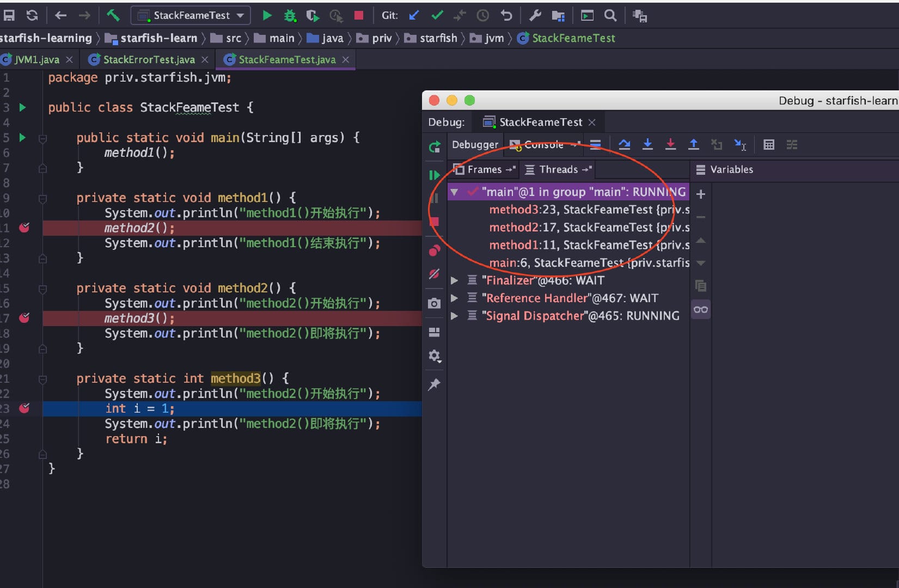Switch to the StackErrorTest.java tab
899x588 pixels.
pos(148,59)
